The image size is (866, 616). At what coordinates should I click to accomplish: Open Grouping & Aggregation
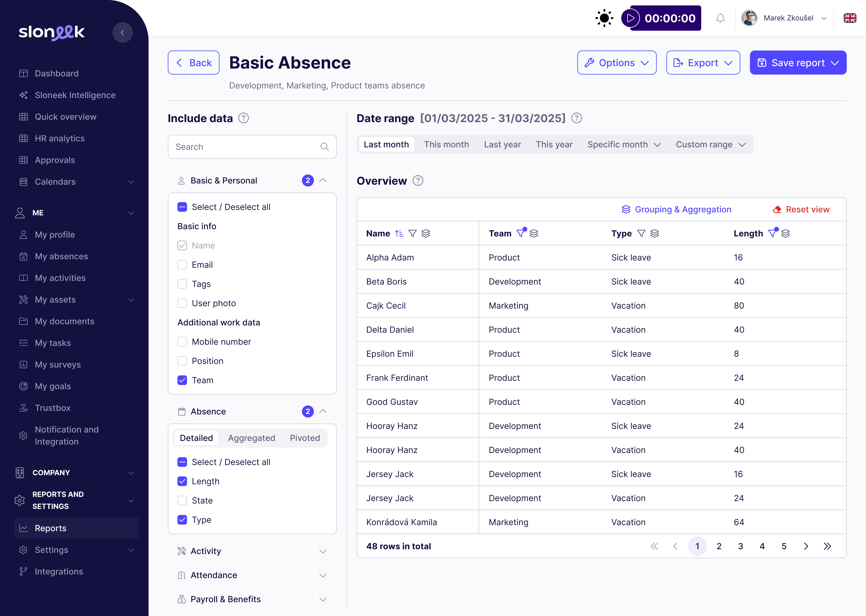(x=676, y=209)
